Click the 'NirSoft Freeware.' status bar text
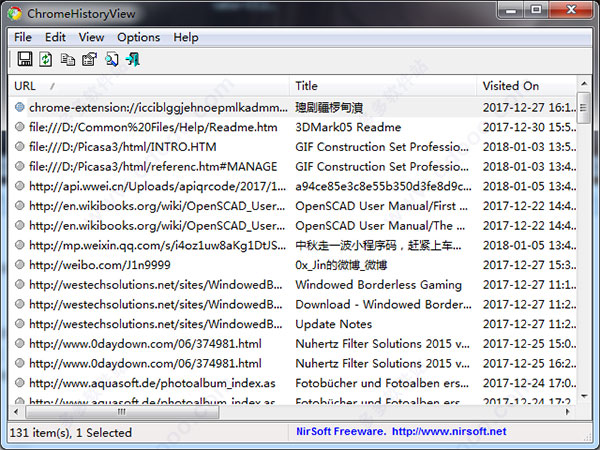600x450 pixels. (341, 432)
